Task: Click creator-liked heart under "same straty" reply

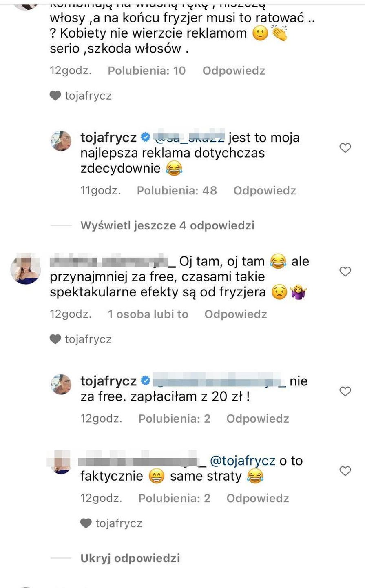Action: pyautogui.click(x=86, y=523)
